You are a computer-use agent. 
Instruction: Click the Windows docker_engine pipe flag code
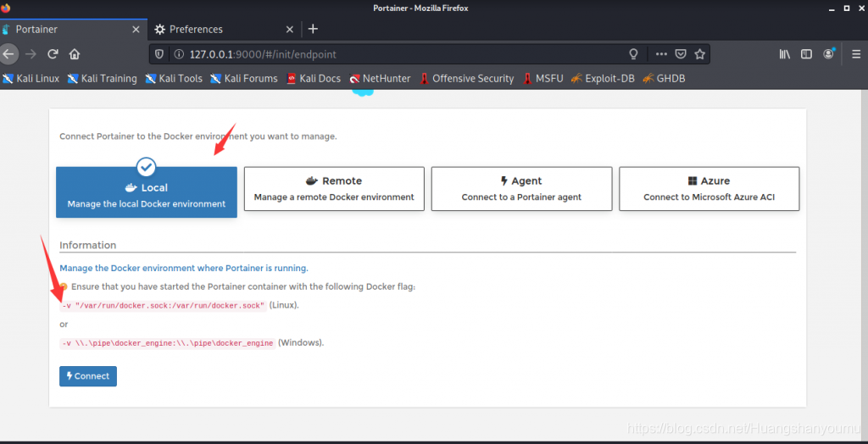click(x=168, y=343)
